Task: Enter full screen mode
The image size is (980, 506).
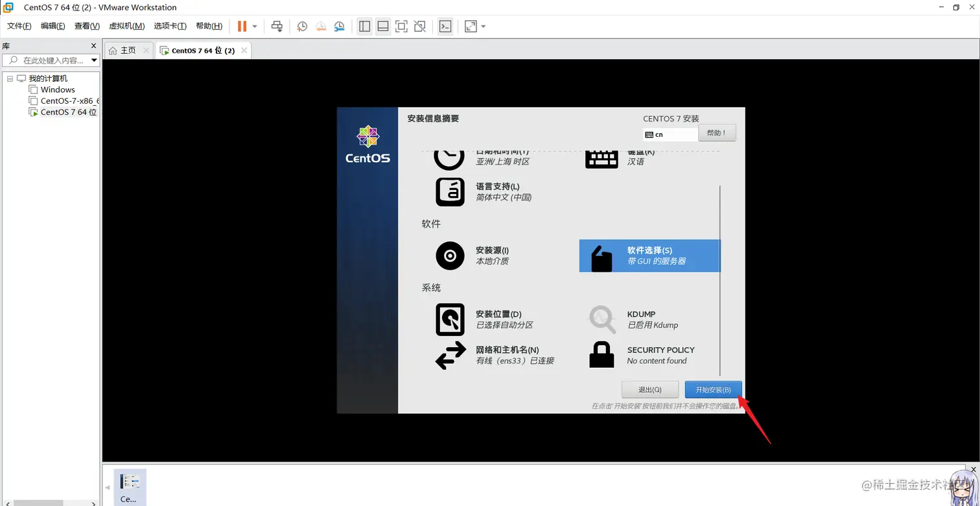Action: (x=401, y=26)
